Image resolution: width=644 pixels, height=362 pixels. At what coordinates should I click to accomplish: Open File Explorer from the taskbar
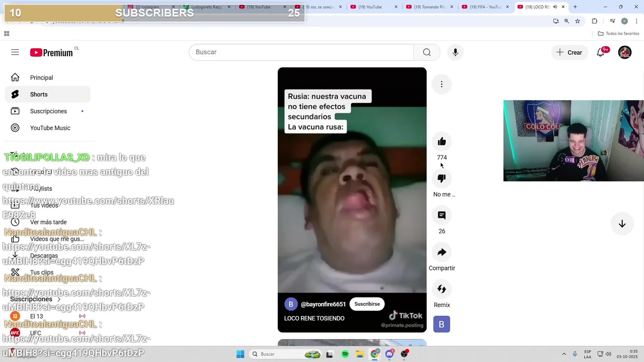(360, 354)
